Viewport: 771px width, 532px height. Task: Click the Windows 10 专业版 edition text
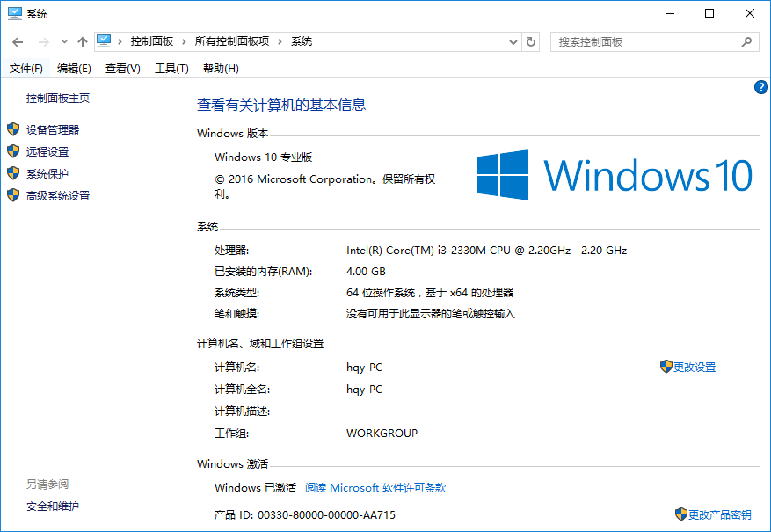pos(264,157)
